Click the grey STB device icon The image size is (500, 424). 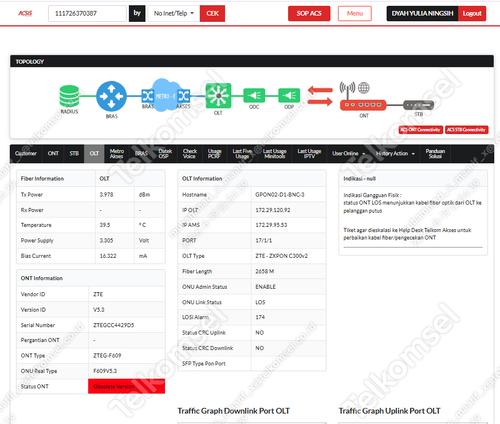[419, 105]
